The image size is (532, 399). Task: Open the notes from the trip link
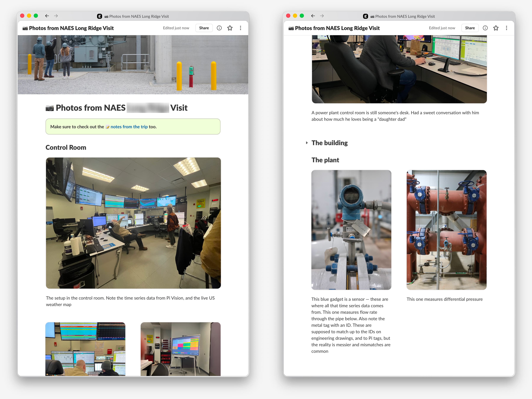pos(129,127)
